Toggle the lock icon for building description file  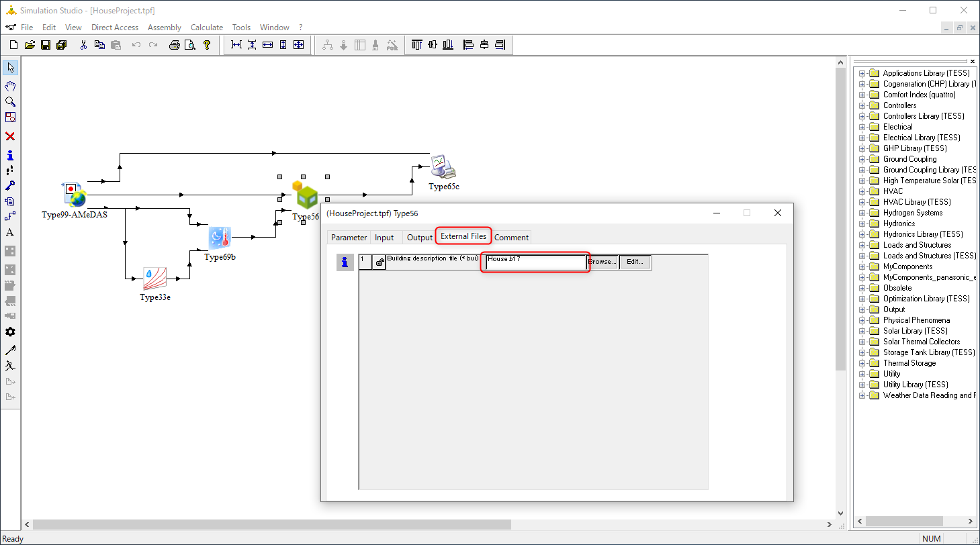pyautogui.click(x=380, y=262)
